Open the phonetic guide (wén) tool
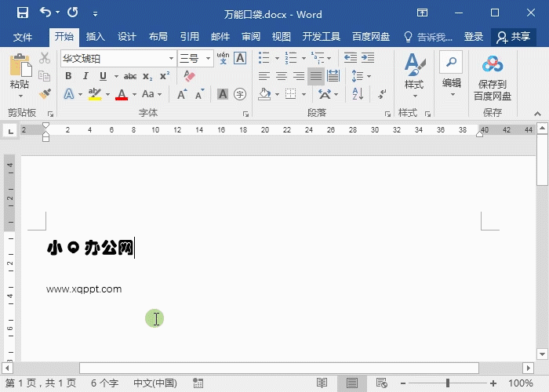 point(223,58)
